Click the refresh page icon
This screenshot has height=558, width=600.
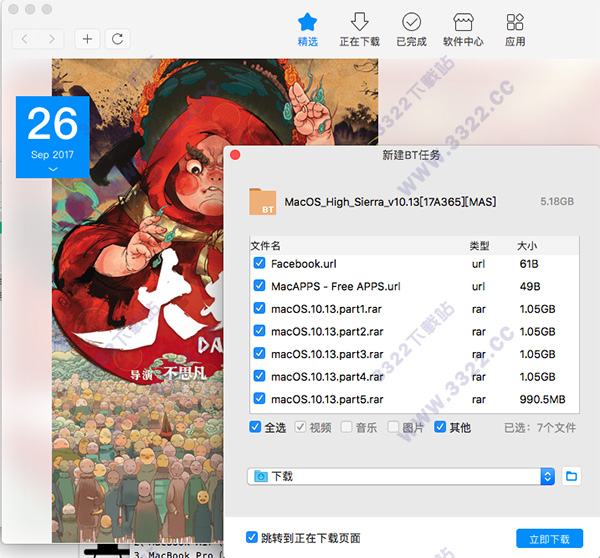click(117, 39)
